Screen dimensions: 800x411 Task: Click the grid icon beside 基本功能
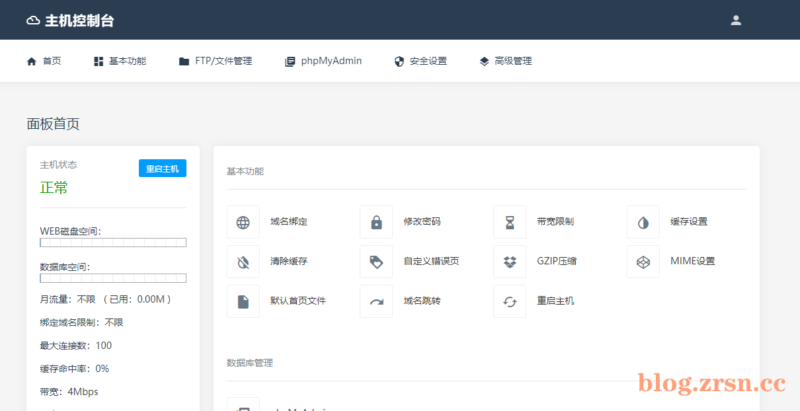[98, 62]
